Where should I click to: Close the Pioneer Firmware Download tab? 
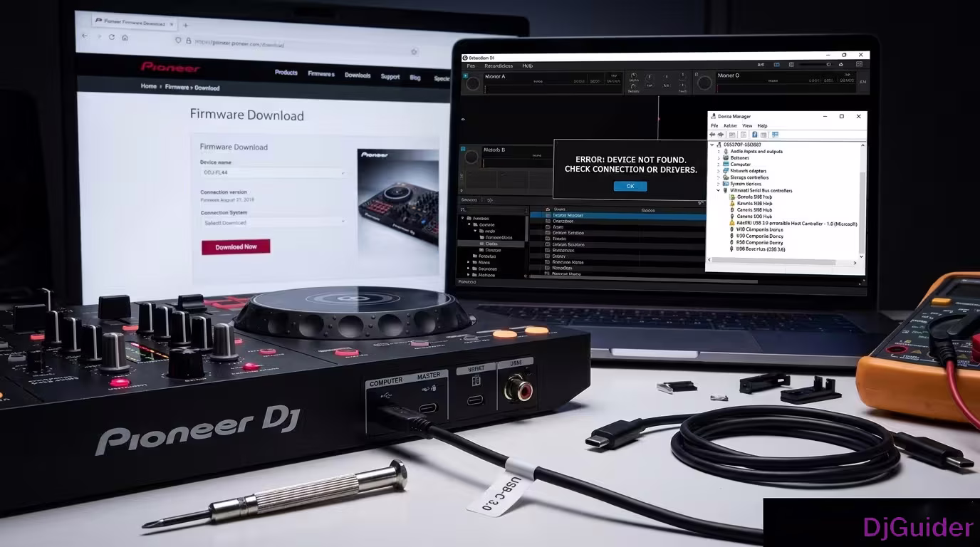point(171,24)
